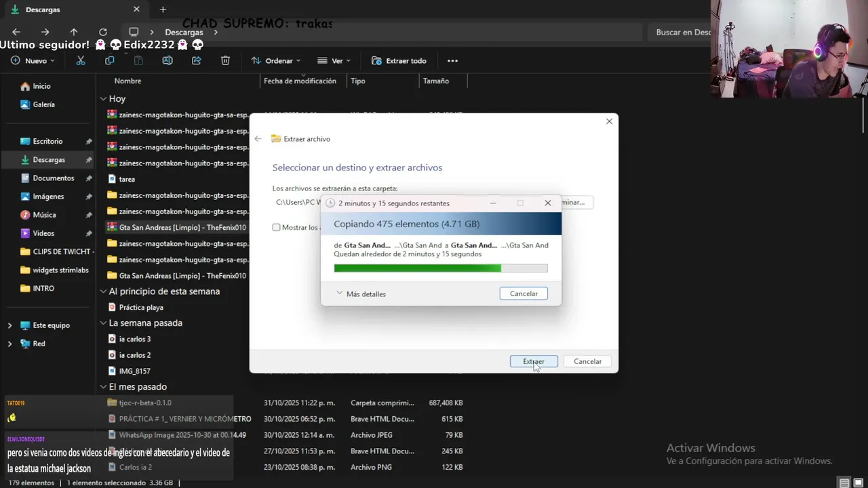Viewport: 868px width, 488px height.
Task: Select the ia carlos 2 file
Action: 130,354
